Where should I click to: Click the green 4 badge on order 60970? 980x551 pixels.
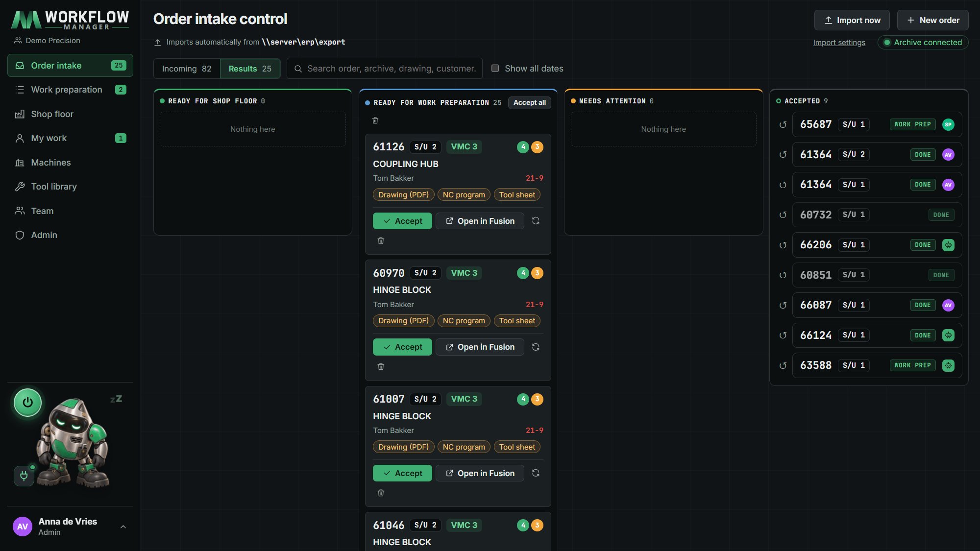coord(523,273)
